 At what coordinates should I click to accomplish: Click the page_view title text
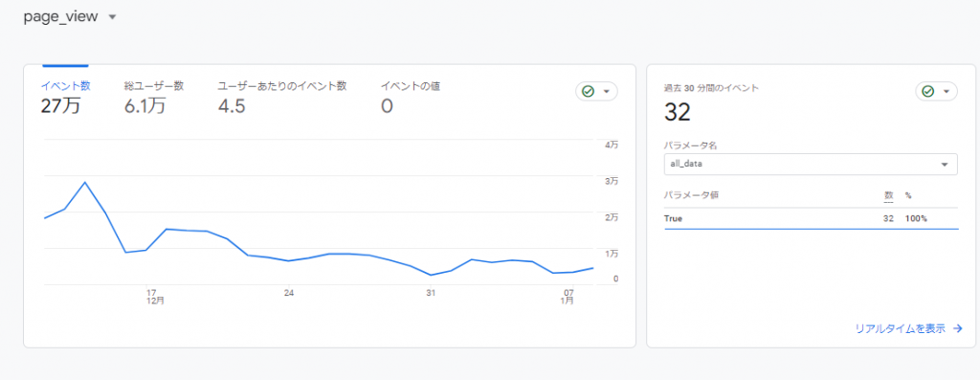pyautogui.click(x=60, y=17)
